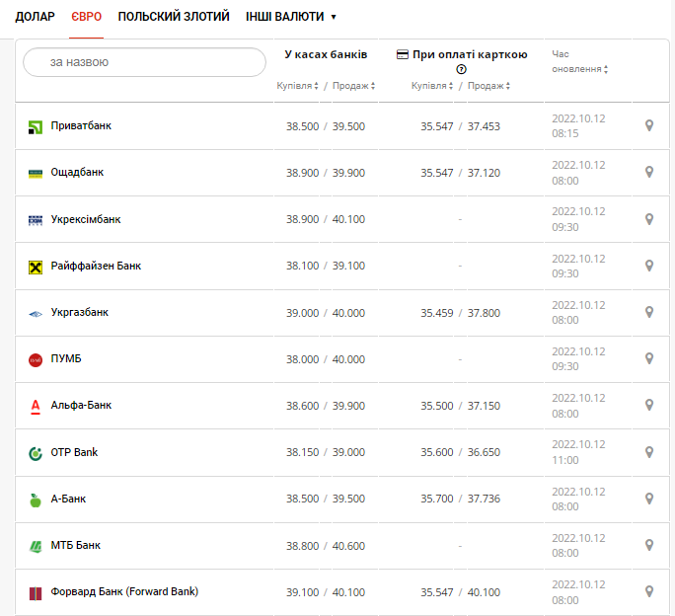Click the Ощадбанк logo icon
675x616 pixels.
36,174
